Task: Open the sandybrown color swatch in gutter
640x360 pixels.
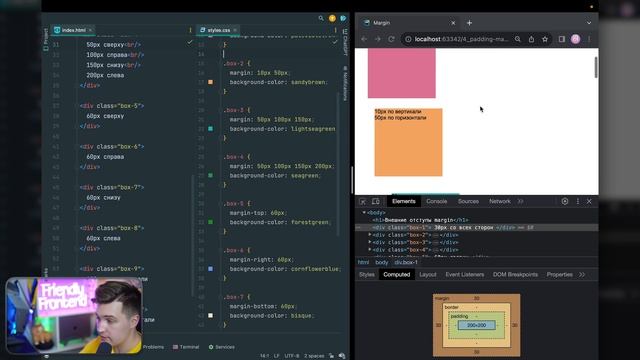Action: pos(211,82)
